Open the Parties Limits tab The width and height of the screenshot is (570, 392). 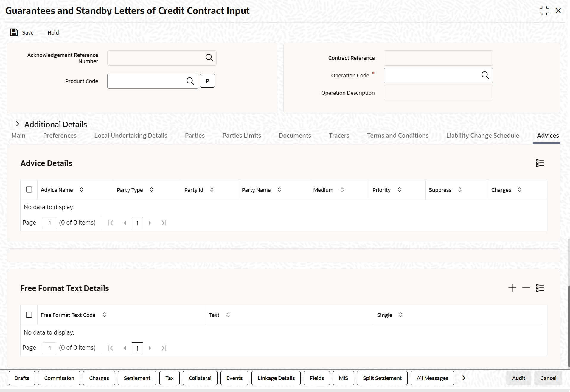[x=242, y=136]
